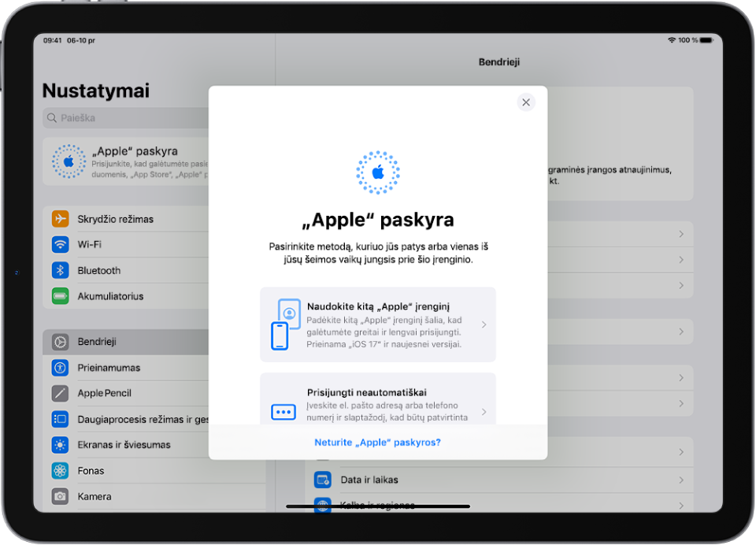Image resolution: width=756 pixels, height=545 pixels.
Task: Tap the magnifier icon in the search field
Action: 52,117
